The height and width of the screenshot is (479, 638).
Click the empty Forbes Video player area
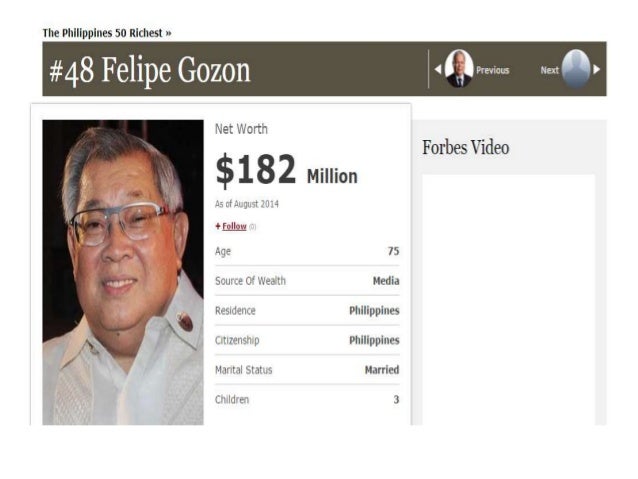click(x=508, y=300)
